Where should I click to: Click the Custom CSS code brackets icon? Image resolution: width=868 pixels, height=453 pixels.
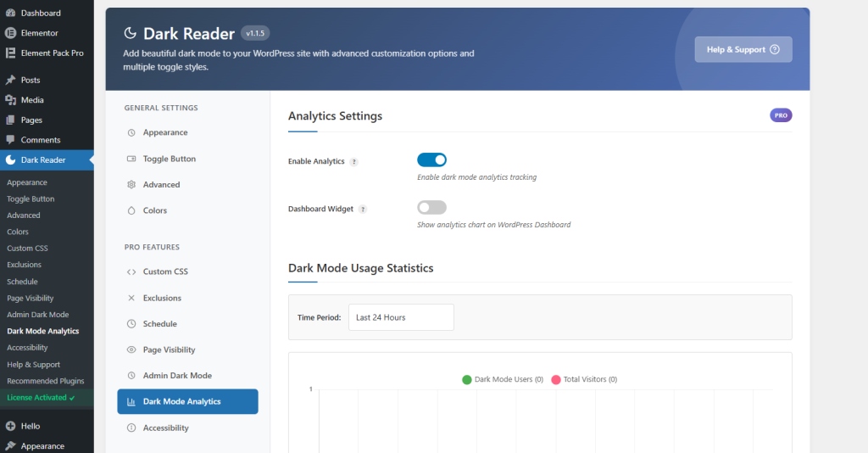131,272
